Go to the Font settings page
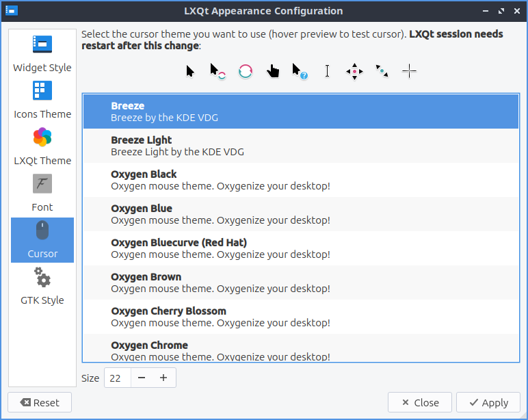 42,194
